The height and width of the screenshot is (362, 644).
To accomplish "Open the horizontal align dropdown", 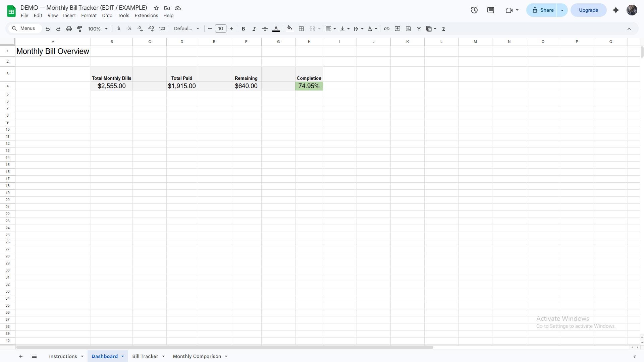I will (x=331, y=29).
